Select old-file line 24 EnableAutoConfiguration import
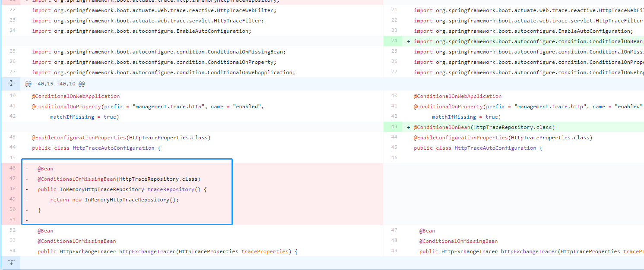644x270 pixels. pos(142,31)
